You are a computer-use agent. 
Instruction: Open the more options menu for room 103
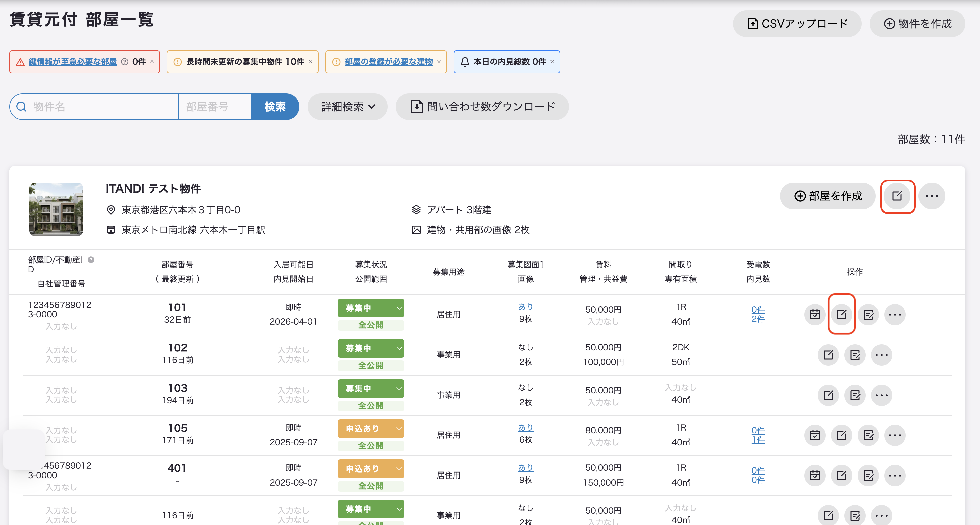(881, 395)
